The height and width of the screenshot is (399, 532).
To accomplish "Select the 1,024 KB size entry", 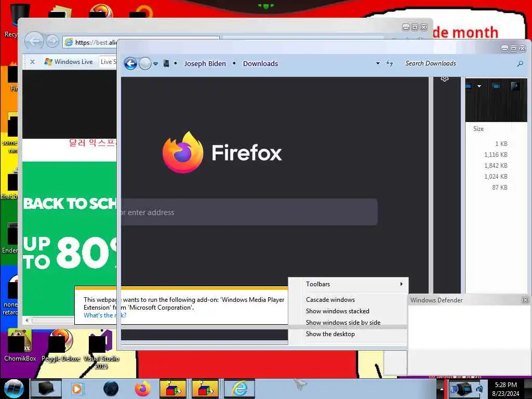I will pos(496,177).
